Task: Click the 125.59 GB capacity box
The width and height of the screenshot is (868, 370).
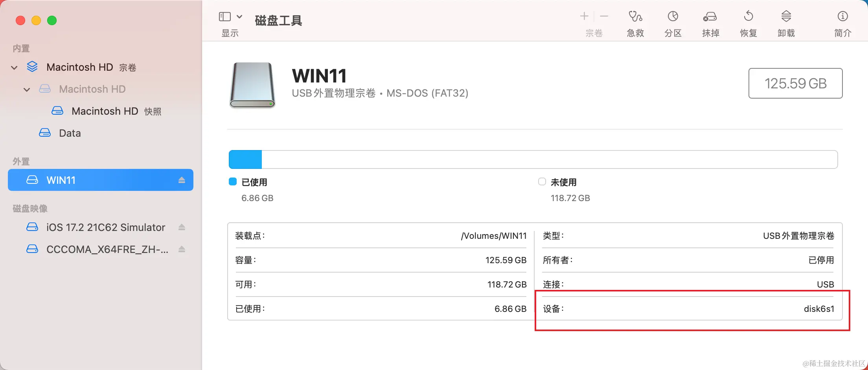Action: (x=795, y=83)
